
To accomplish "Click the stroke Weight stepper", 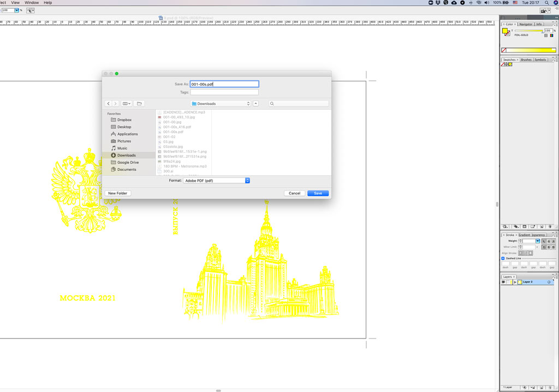I will (520, 241).
